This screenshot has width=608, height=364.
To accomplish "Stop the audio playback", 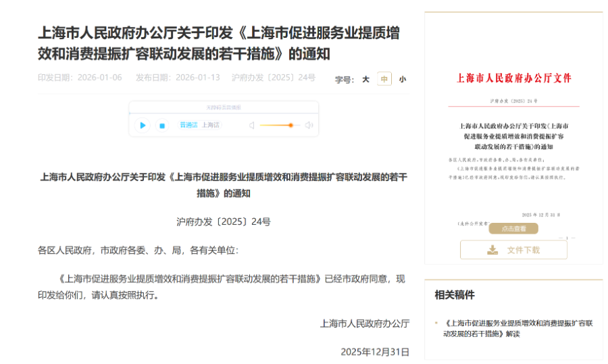I will click(161, 125).
